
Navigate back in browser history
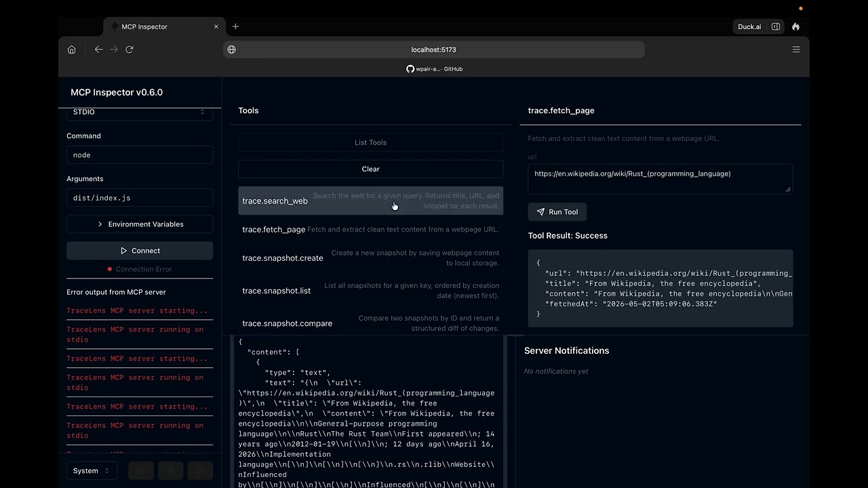98,49
